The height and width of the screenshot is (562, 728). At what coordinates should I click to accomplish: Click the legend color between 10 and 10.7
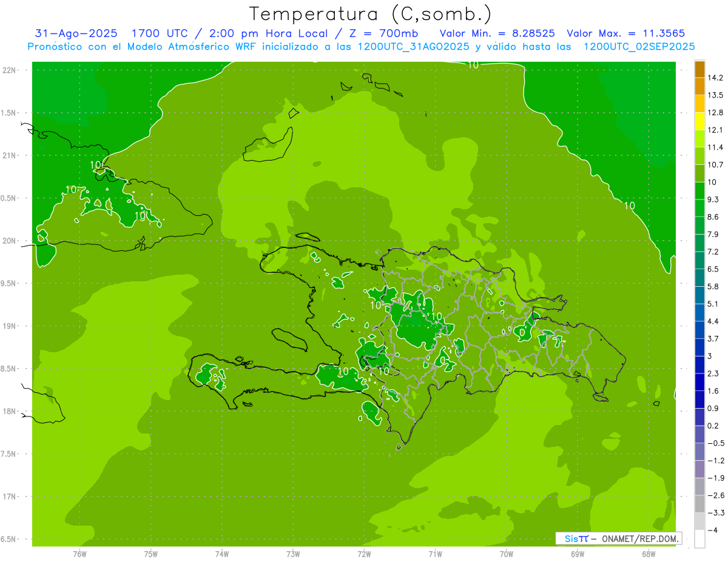[699, 174]
